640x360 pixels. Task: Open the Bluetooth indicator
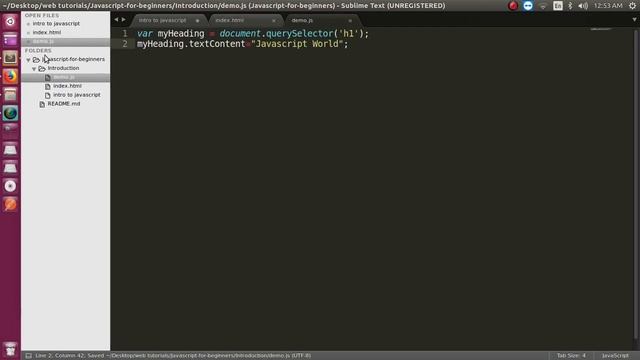point(570,6)
